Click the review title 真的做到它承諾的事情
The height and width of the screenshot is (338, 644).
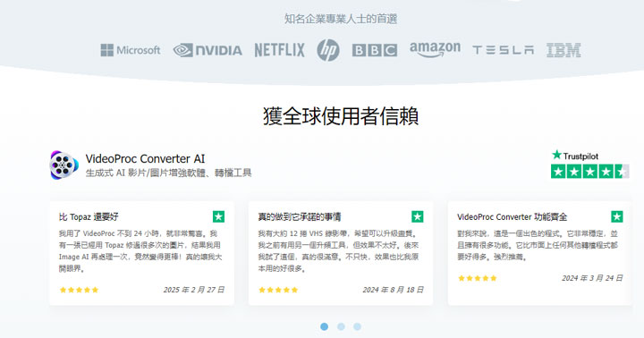pyautogui.click(x=300, y=217)
